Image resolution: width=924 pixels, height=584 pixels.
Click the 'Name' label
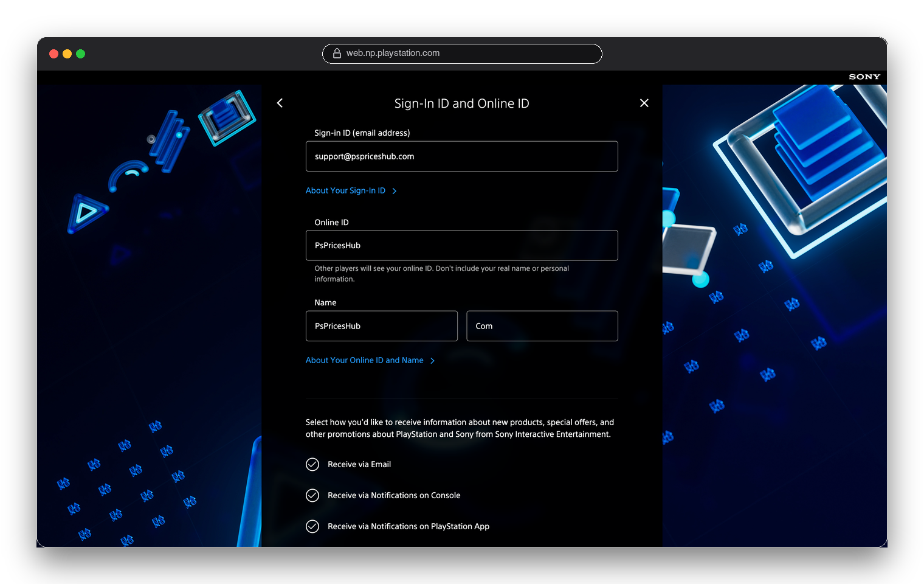325,302
